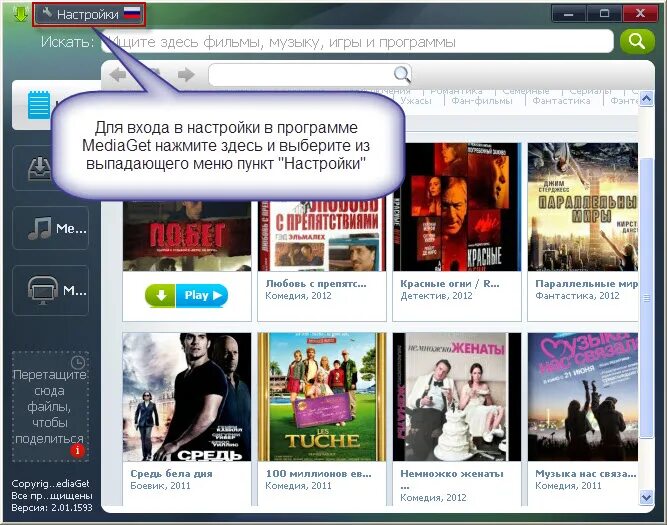The height and width of the screenshot is (525, 667).
Task: Click the genre text Фантастика, 2012
Action: pos(577,296)
